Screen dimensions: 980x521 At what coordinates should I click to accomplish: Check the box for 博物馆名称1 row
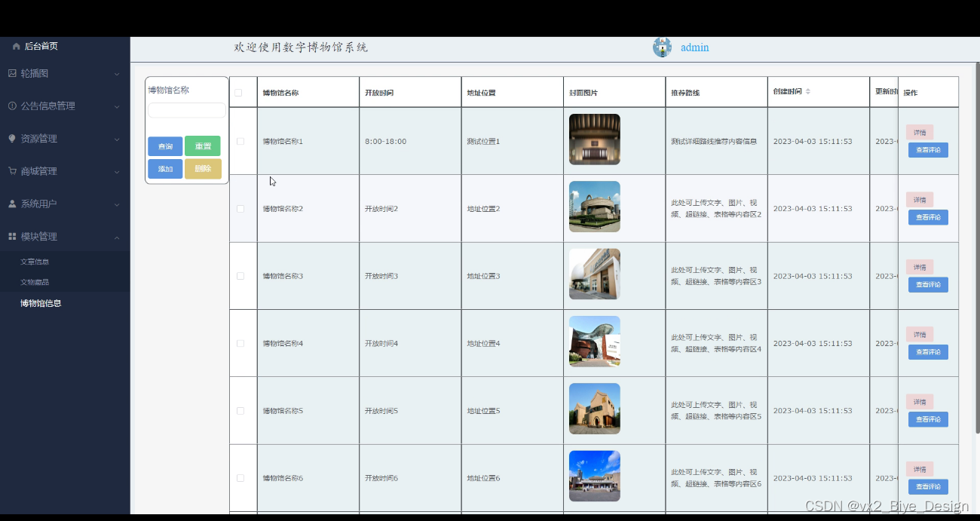(x=240, y=141)
